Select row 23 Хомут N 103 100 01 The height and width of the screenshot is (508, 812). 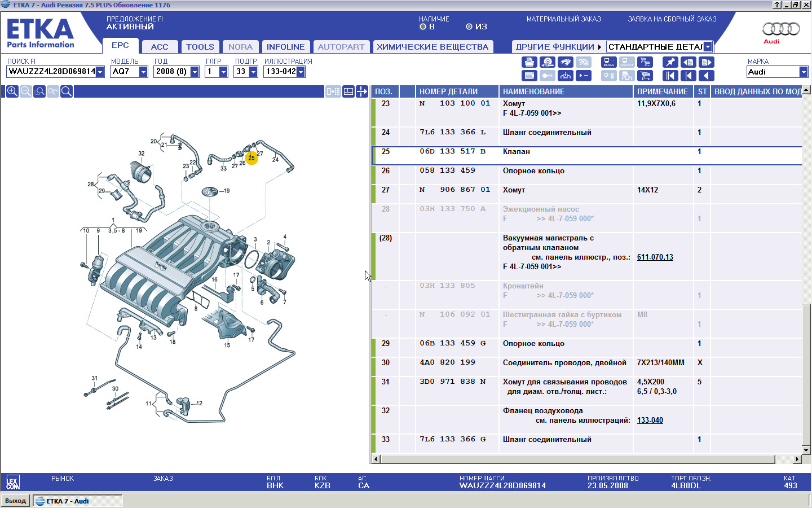pos(586,112)
